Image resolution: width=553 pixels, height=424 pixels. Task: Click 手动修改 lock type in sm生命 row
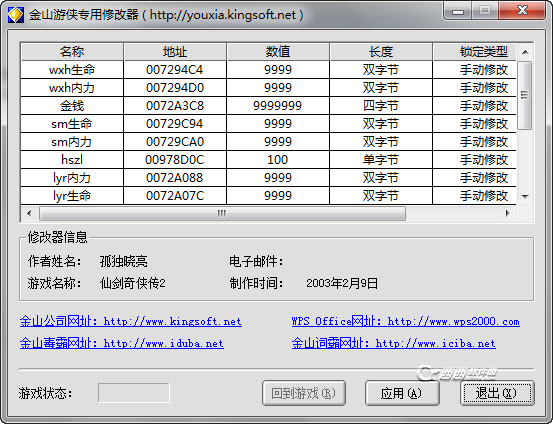pos(475,123)
